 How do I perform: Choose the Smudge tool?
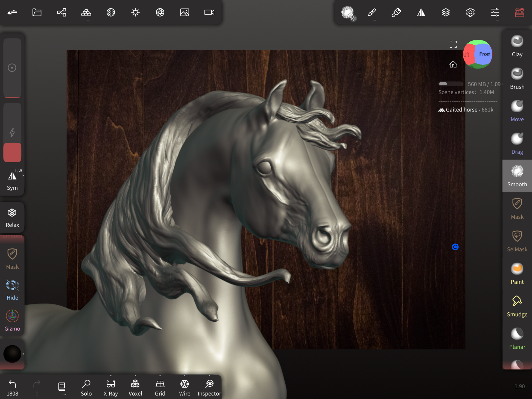click(517, 306)
